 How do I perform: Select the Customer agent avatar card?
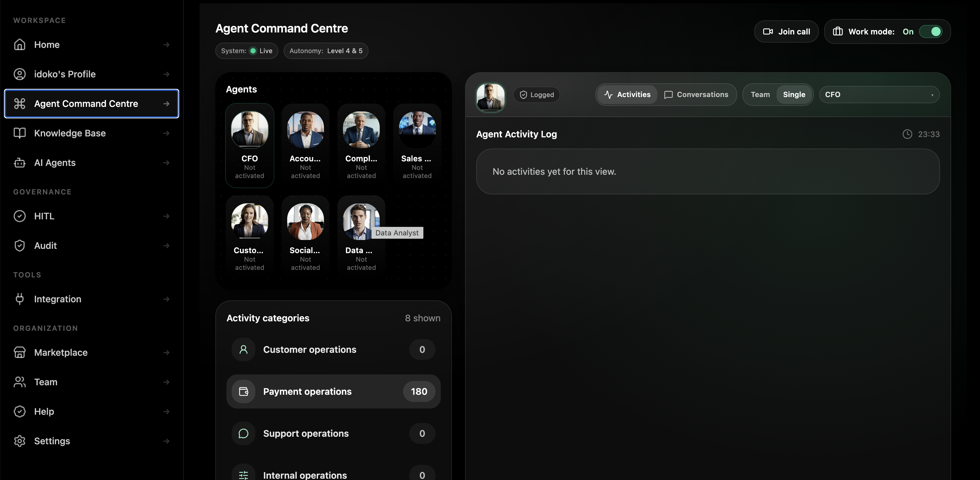(x=249, y=237)
